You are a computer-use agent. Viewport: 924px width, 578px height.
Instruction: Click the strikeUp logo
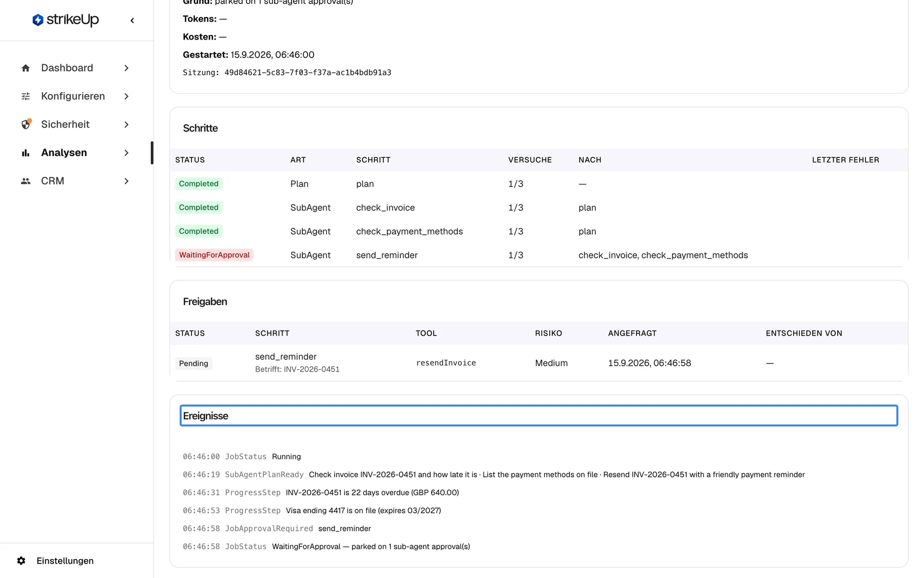pos(66,20)
